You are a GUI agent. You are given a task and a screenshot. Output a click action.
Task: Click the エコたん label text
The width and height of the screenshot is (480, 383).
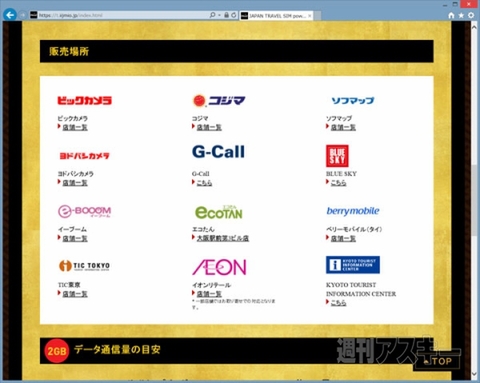tap(203, 229)
